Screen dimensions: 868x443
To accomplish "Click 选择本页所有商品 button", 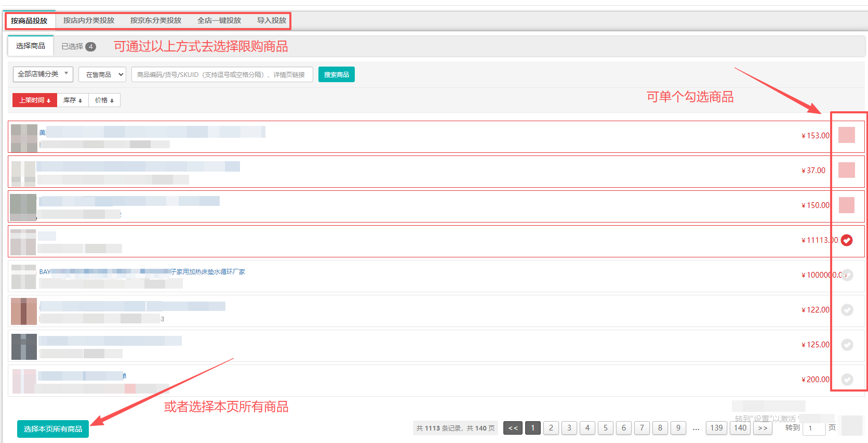I will coord(53,429).
